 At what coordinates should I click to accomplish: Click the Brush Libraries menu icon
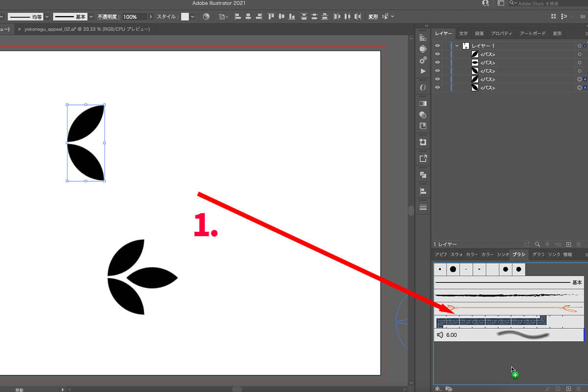(438, 389)
